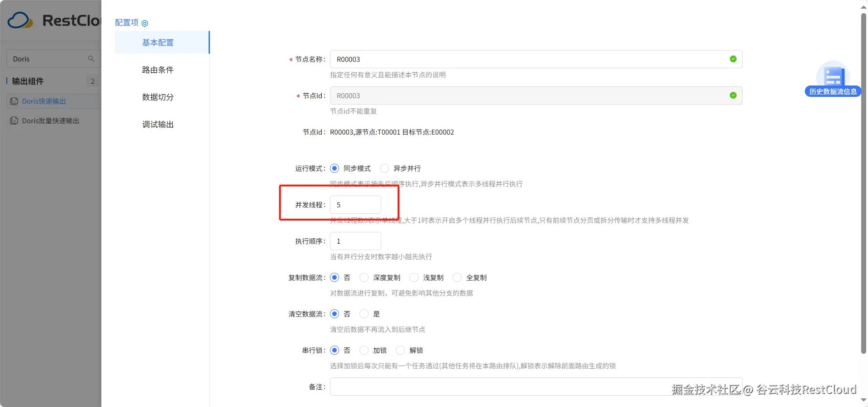Viewport: 868px width, 407px height.
Task: Select 否 for 串行锁
Action: coord(334,350)
